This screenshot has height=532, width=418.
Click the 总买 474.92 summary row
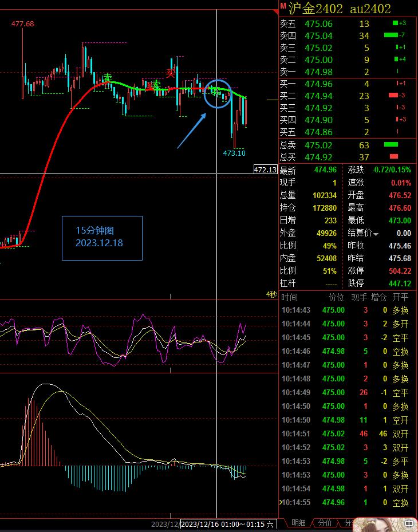pos(348,157)
